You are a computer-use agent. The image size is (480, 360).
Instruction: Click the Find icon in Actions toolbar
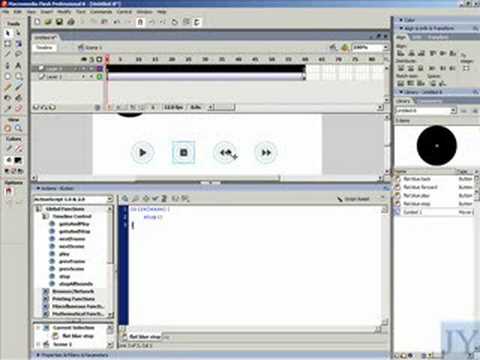point(135,199)
